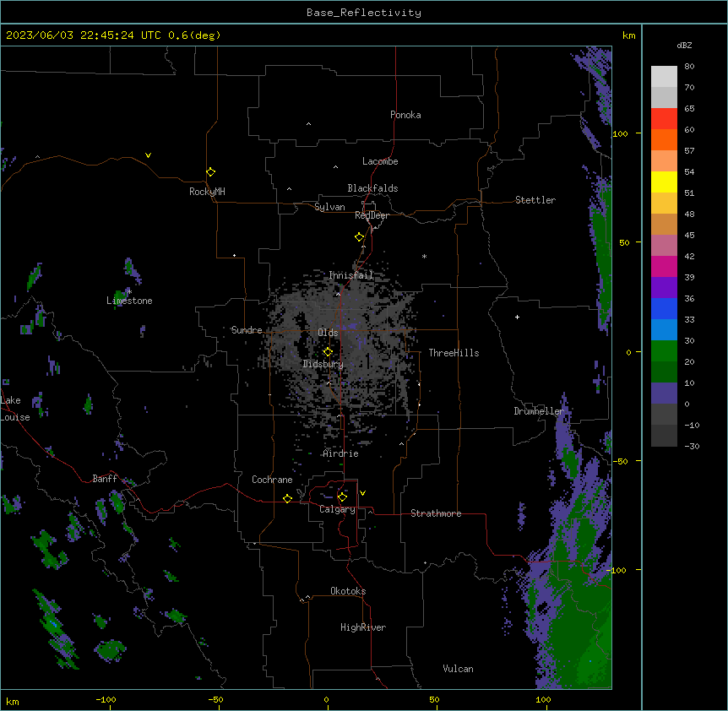Viewport: 728px width, 711px height.
Task: Click the Airdrie label
Action: click(341, 453)
